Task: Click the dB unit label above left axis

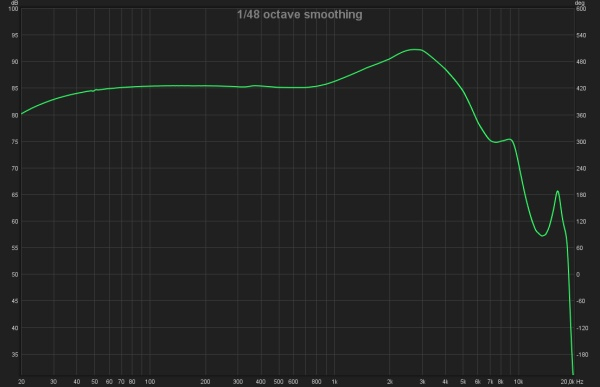Action: pyautogui.click(x=15, y=3)
